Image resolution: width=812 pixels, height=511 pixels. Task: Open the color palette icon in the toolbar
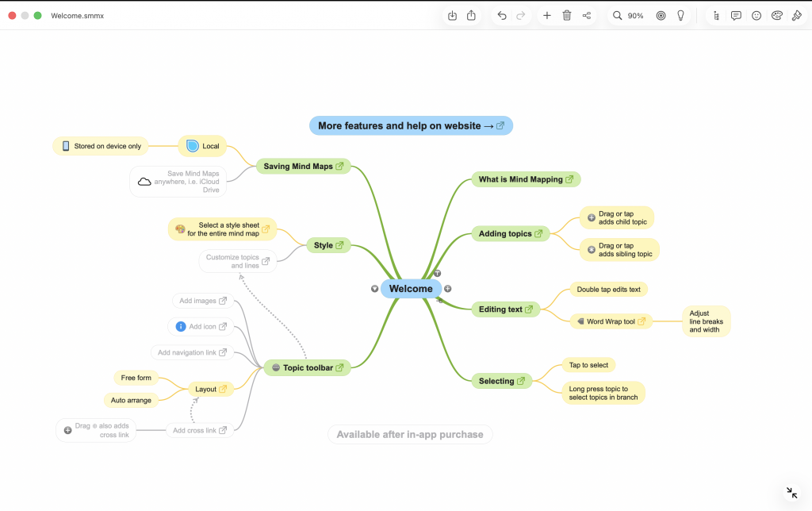[776, 15]
